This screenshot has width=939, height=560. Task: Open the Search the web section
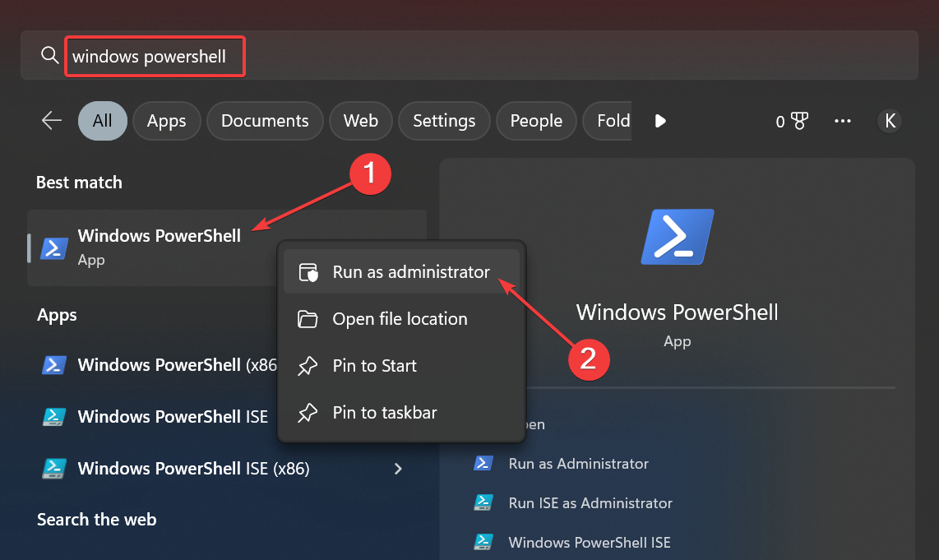tap(96, 519)
